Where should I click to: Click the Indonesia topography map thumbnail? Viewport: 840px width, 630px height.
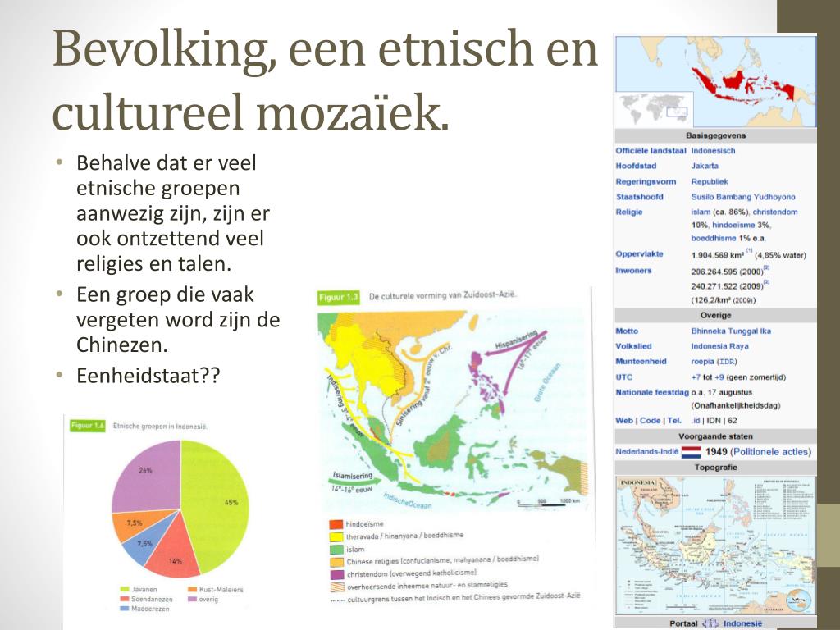tap(715, 546)
